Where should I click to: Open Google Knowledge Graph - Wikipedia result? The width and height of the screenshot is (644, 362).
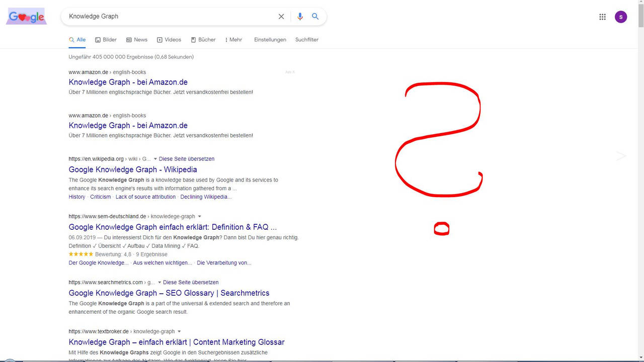(133, 169)
